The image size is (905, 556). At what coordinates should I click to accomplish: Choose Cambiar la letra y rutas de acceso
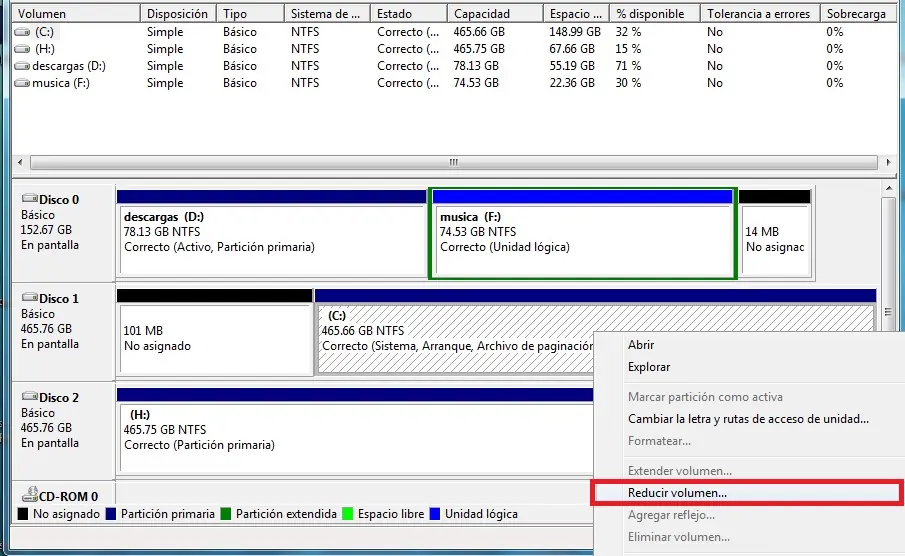click(x=748, y=419)
